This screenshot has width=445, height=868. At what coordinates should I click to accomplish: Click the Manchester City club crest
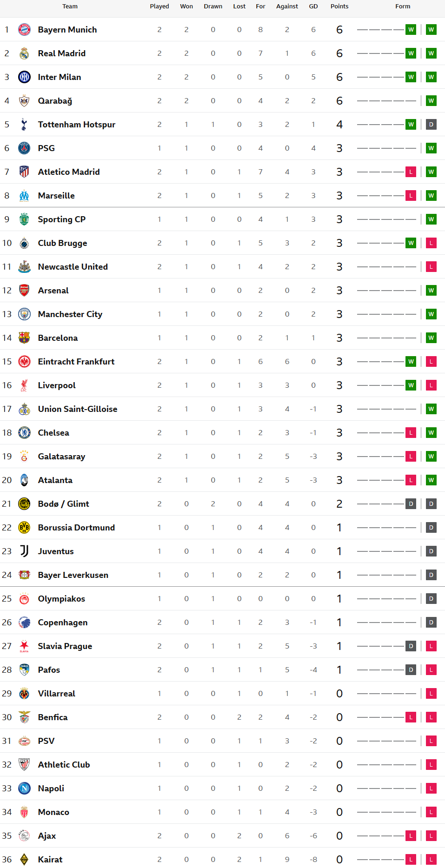tap(24, 314)
